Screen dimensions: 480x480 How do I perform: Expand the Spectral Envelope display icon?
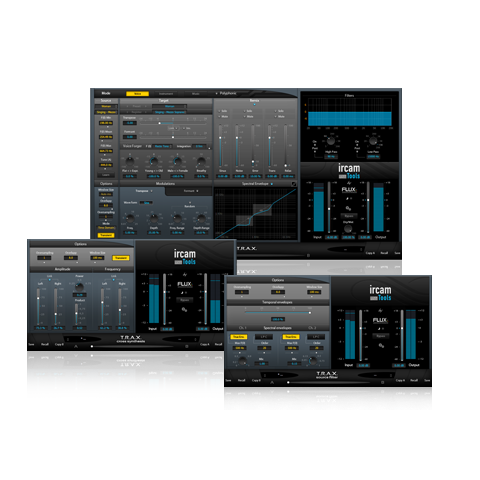pyautogui.click(x=294, y=184)
